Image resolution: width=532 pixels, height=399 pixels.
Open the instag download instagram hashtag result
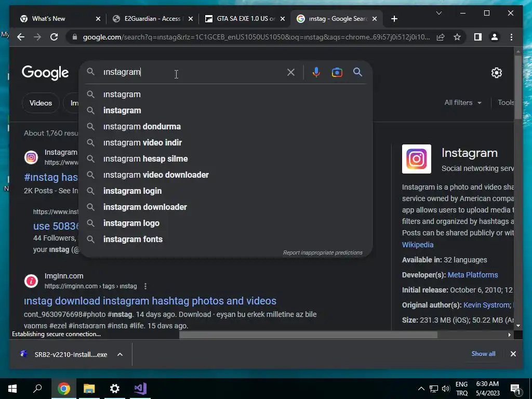tap(150, 301)
